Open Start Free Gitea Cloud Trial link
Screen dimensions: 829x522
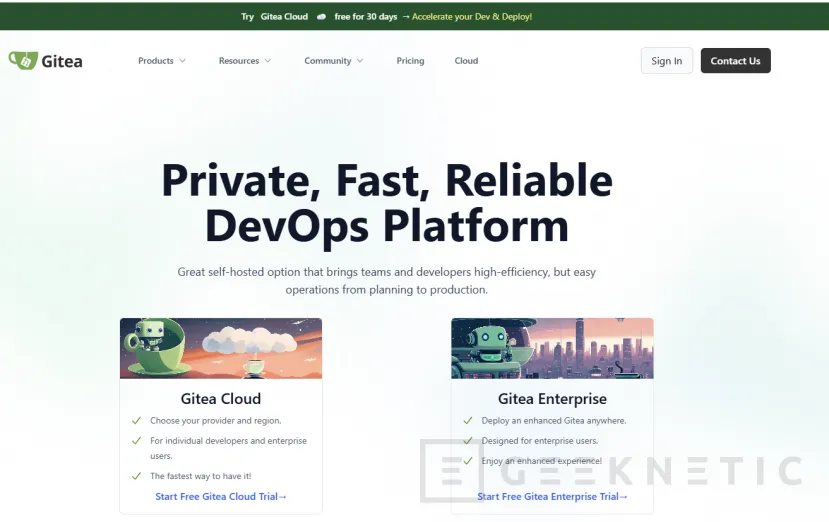221,497
